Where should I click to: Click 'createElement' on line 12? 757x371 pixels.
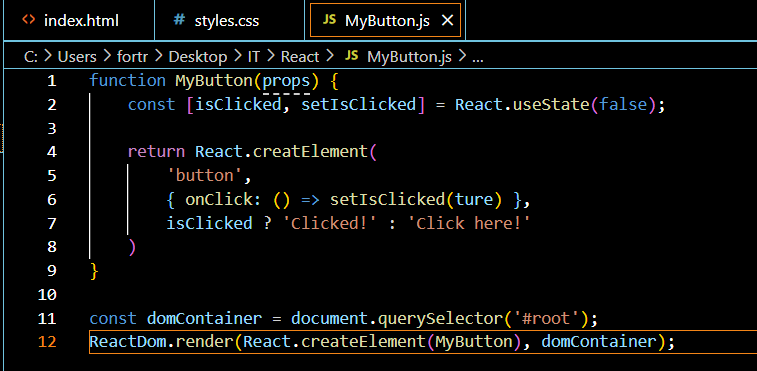(x=363, y=342)
